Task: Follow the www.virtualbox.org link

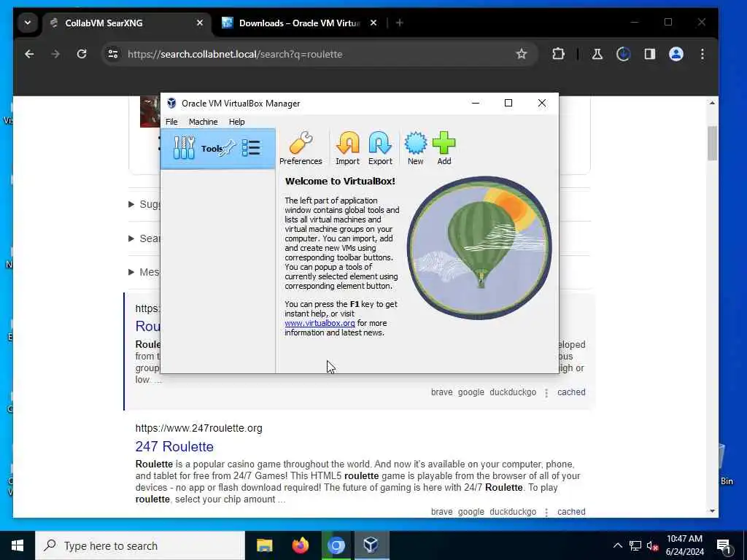Action: pos(320,323)
